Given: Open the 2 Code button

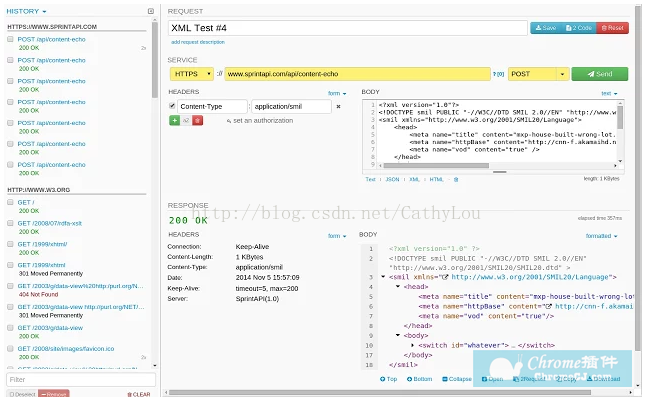Looking at the screenshot, I should pos(579,28).
